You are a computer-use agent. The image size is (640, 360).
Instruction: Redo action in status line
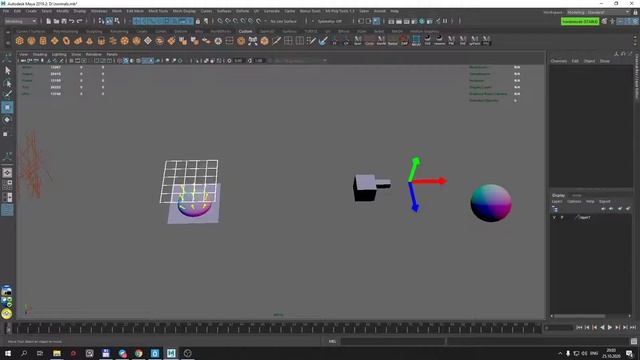tap(80, 21)
